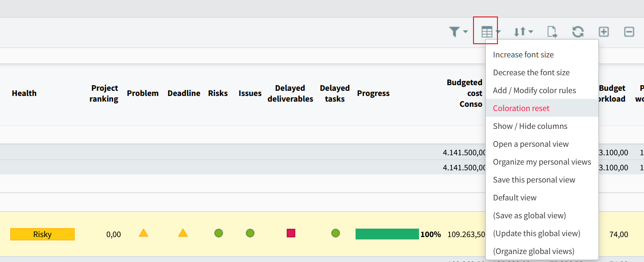644x262 pixels.
Task: Collapse all rows with minus icon
Action: (629, 32)
